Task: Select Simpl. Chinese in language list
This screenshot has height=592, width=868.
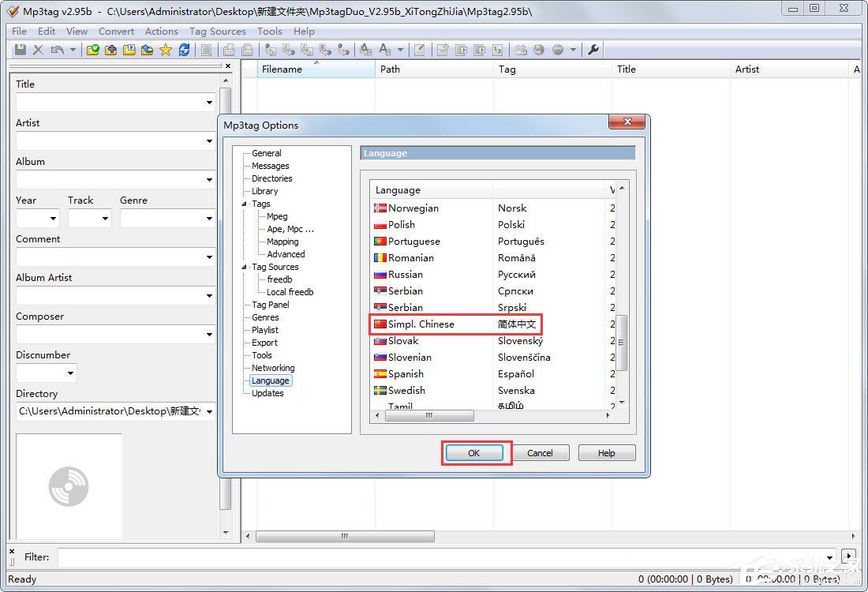Action: [x=421, y=324]
